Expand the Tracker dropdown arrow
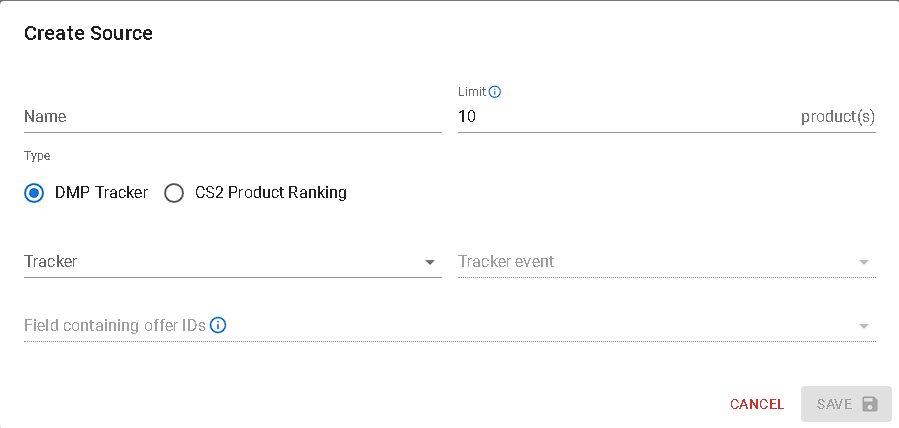 (430, 262)
